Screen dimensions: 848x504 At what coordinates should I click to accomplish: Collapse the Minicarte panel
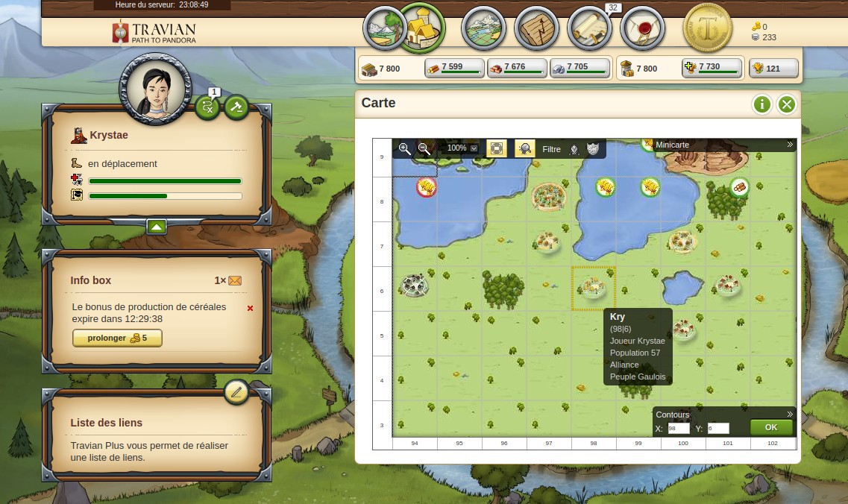click(790, 145)
